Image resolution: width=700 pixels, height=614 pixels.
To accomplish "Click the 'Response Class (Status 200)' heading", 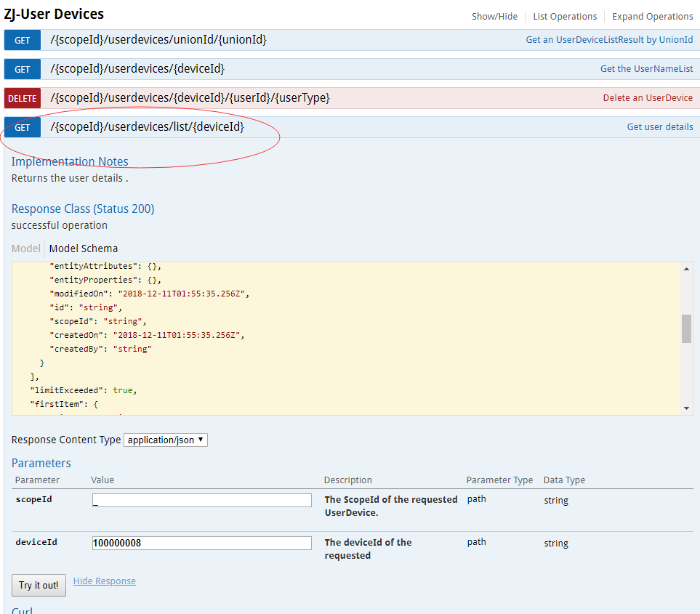I will click(x=83, y=209).
